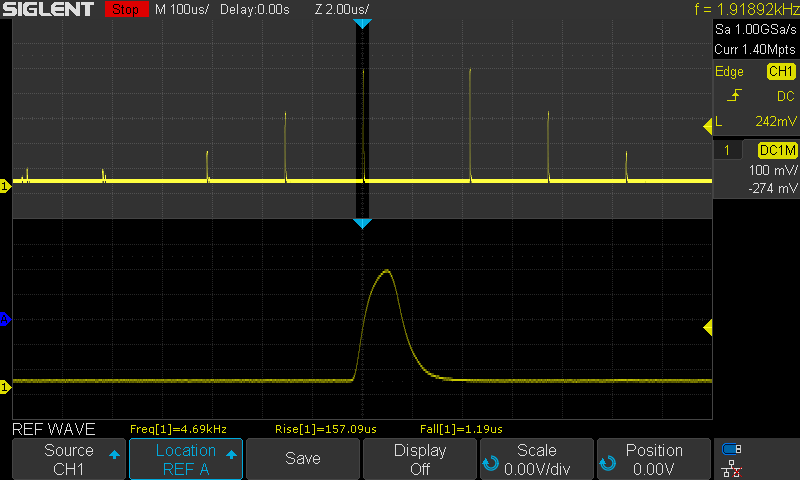The image size is (800, 480).
Task: Click the upper window trigger level arrow
Action: 708,127
